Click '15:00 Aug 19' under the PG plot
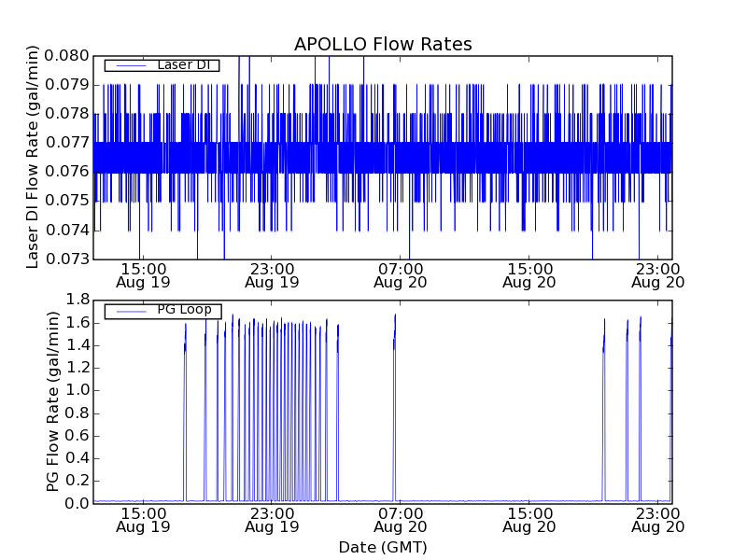Image resolution: width=747 pixels, height=560 pixels. [143, 520]
